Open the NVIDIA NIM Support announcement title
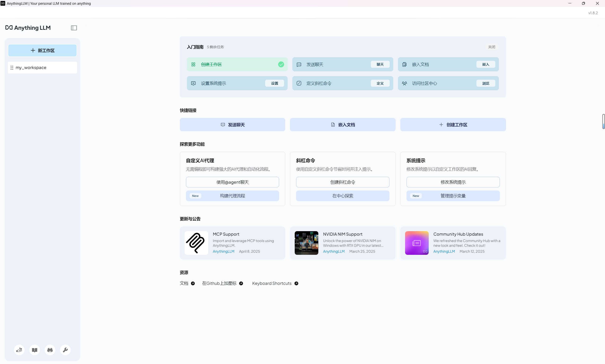The height and width of the screenshot is (364, 605). (x=343, y=234)
